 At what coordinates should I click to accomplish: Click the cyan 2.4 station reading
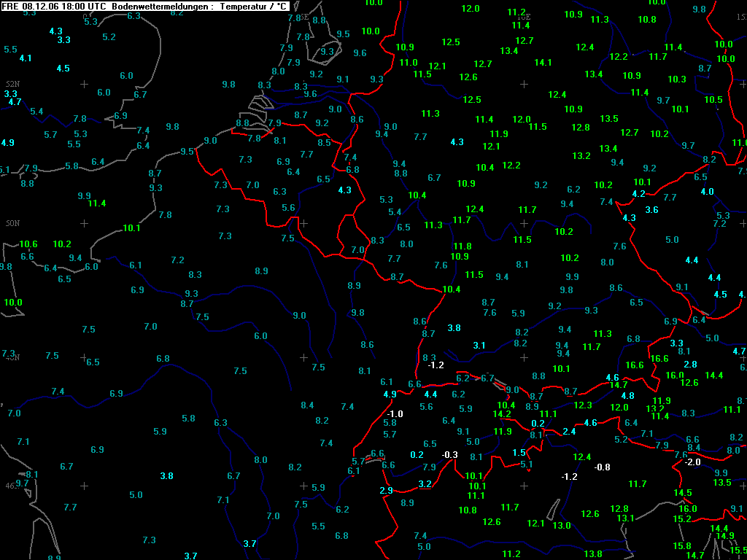(570, 431)
